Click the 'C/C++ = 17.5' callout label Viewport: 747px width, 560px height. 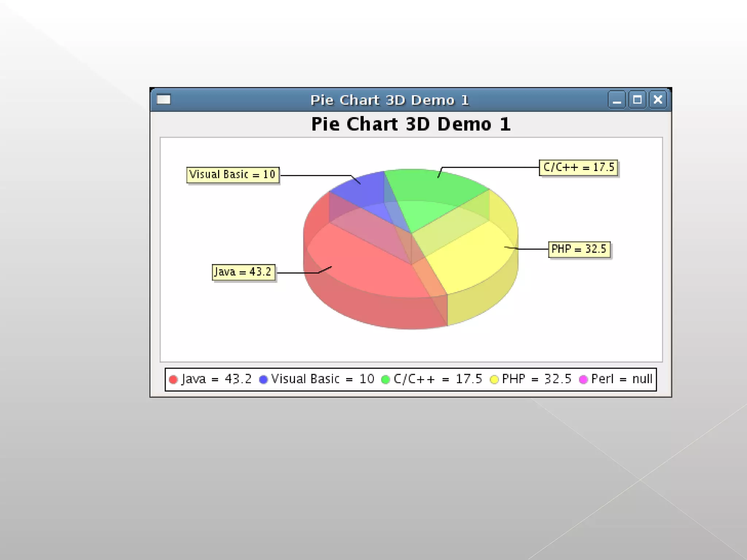[578, 167]
